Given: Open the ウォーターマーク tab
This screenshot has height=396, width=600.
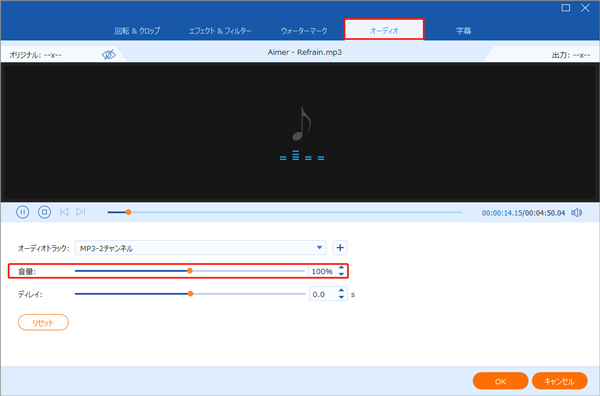Looking at the screenshot, I should click(304, 31).
